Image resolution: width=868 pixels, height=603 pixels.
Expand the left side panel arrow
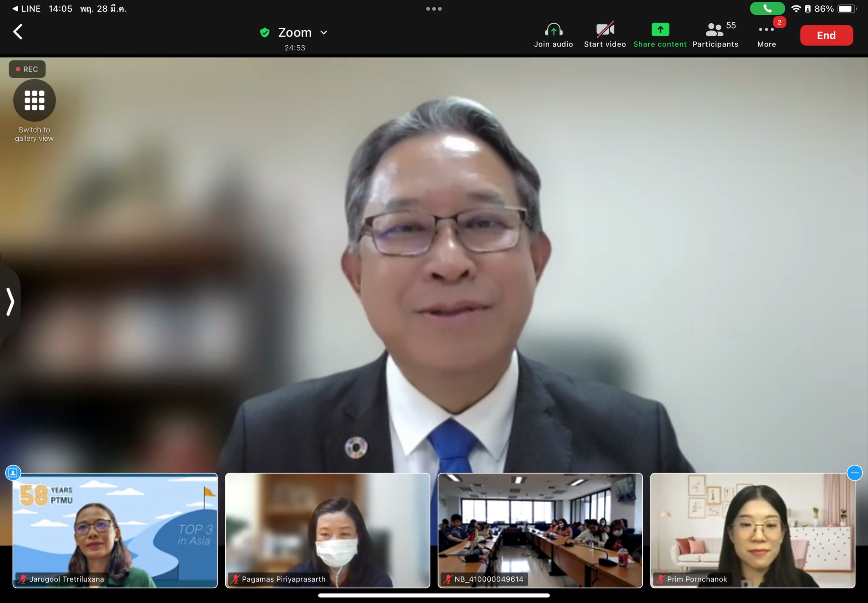click(x=10, y=302)
